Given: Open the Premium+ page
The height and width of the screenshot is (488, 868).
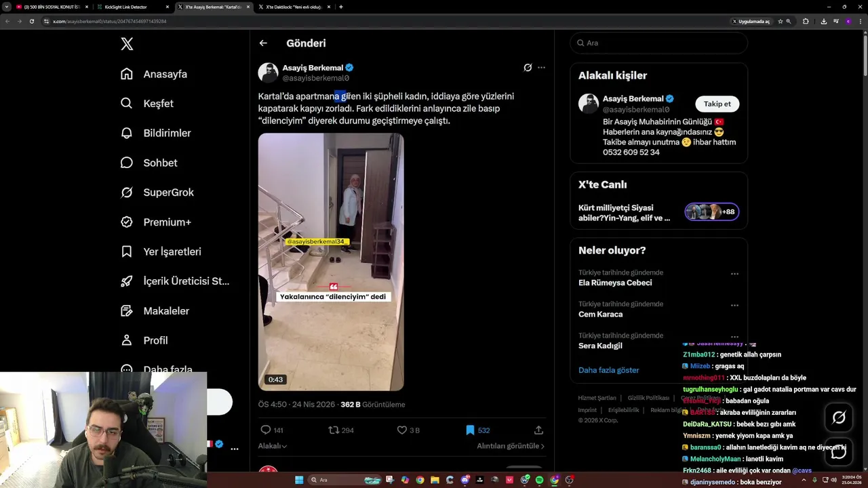Looking at the screenshot, I should [x=157, y=222].
